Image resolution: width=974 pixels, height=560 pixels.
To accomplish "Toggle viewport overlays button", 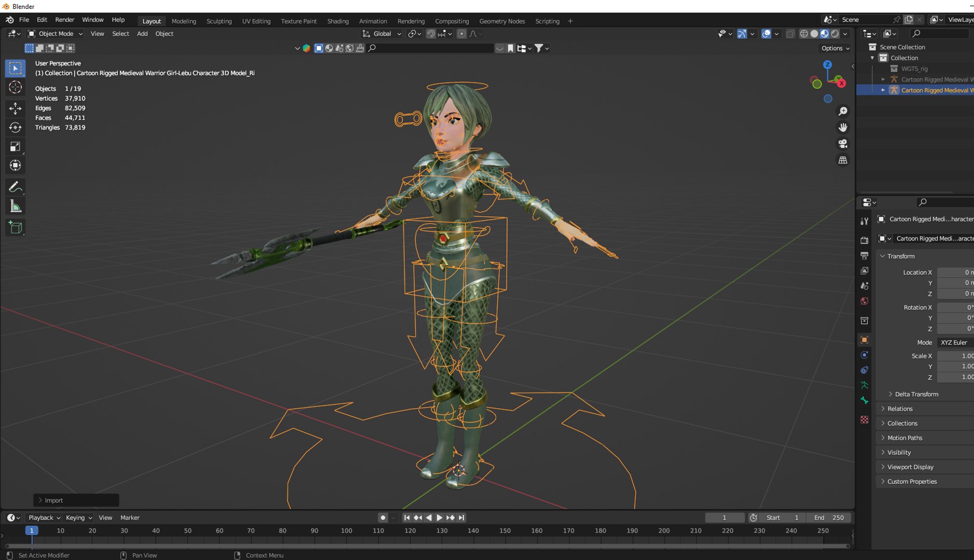I will pyautogui.click(x=766, y=34).
